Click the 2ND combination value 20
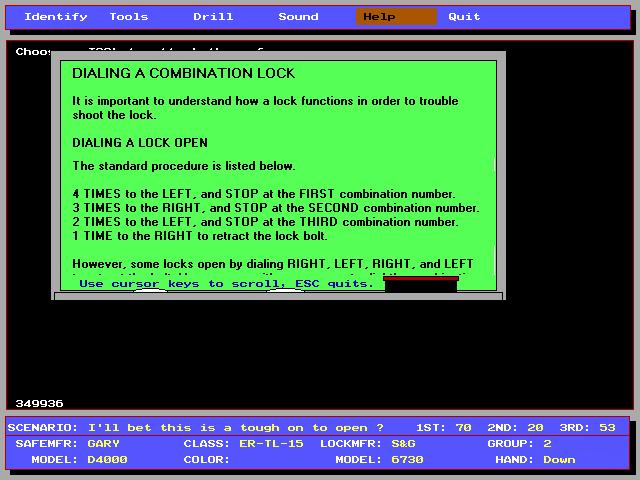 pyautogui.click(x=535, y=427)
